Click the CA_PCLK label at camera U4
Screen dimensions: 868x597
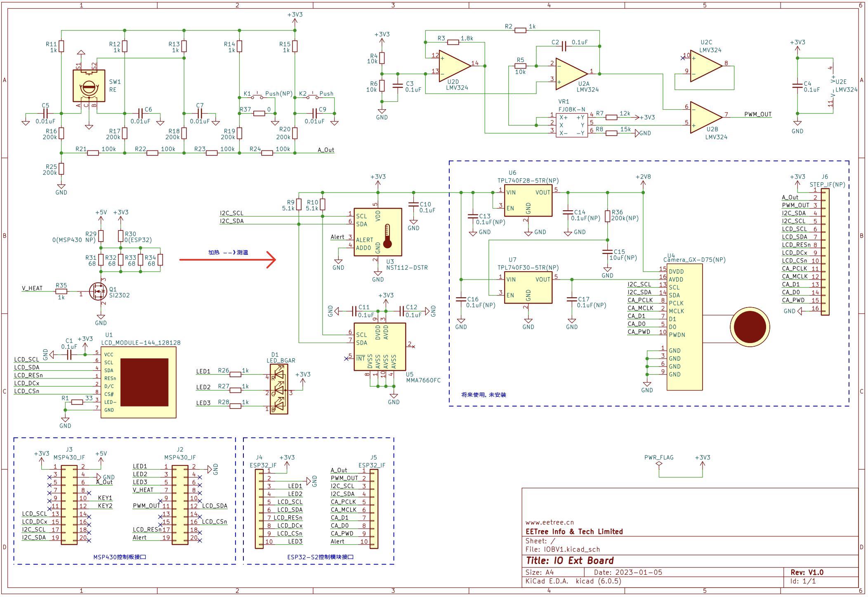[640, 300]
